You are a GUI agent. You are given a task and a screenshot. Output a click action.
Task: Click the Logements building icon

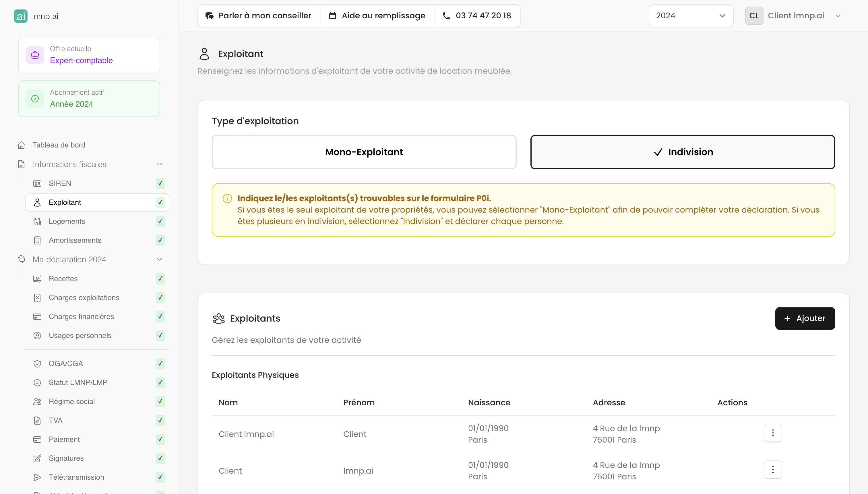37,221
